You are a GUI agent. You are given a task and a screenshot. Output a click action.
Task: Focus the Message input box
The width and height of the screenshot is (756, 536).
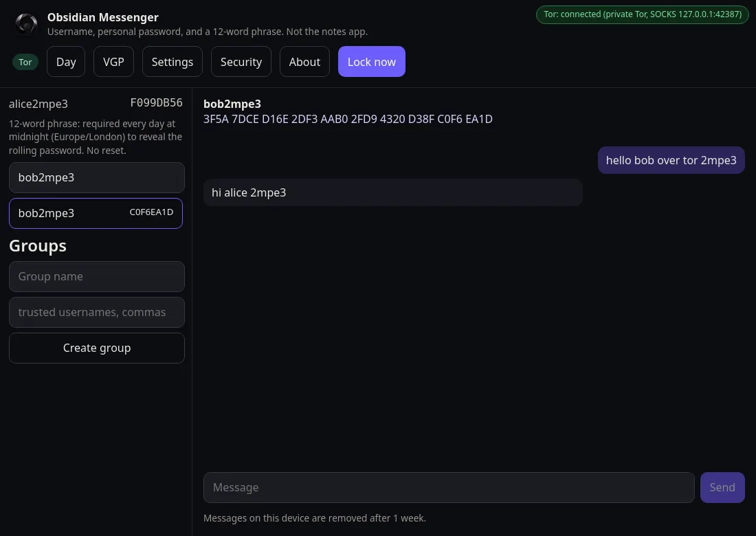449,487
